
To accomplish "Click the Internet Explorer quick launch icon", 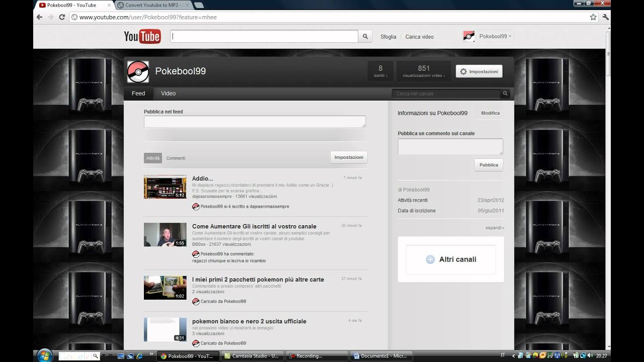I will 139,356.
